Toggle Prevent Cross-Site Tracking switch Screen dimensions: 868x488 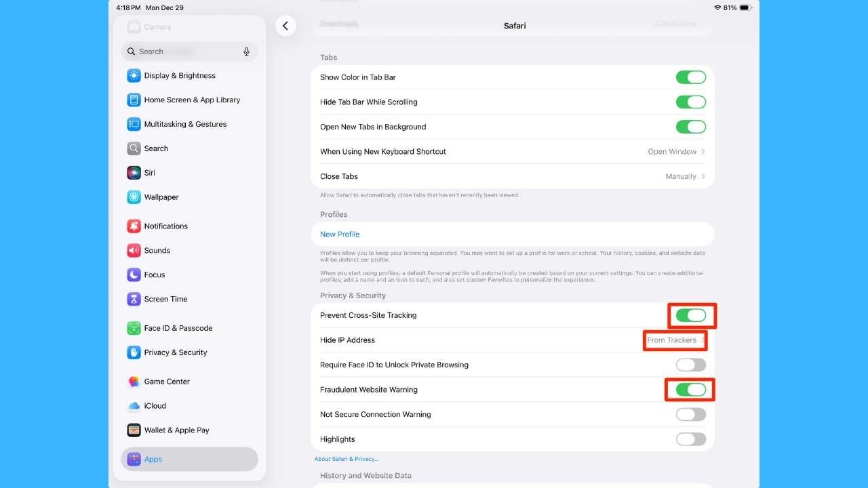tap(691, 315)
